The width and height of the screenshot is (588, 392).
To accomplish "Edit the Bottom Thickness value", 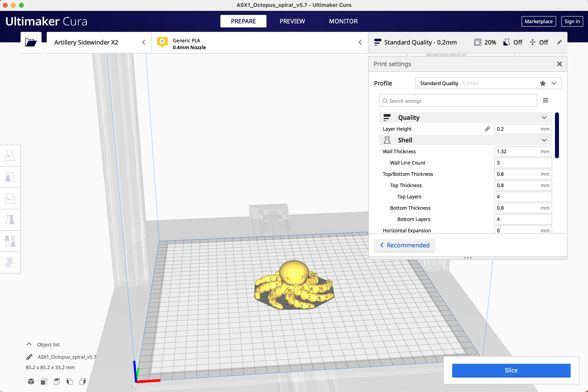I will [x=523, y=208].
